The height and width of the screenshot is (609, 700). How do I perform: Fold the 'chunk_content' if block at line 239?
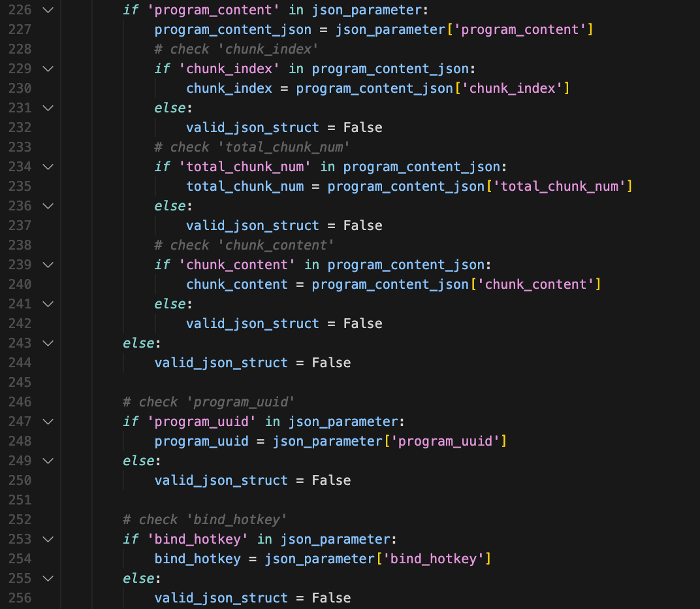pos(47,265)
